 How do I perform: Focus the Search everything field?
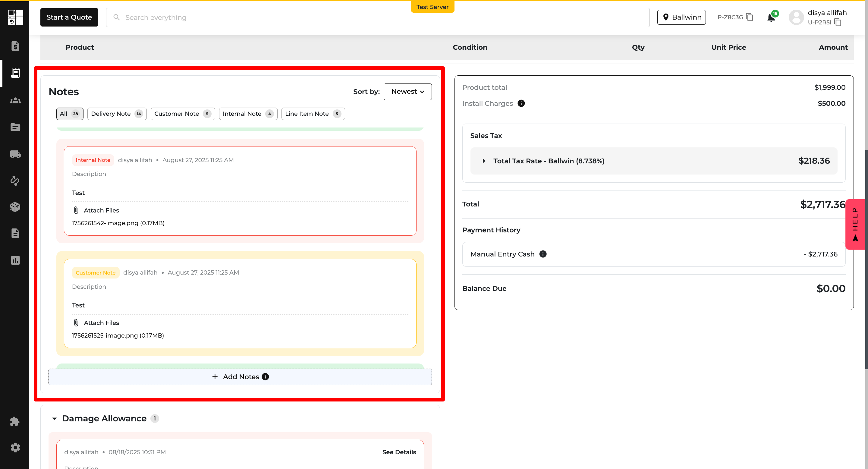click(x=378, y=17)
